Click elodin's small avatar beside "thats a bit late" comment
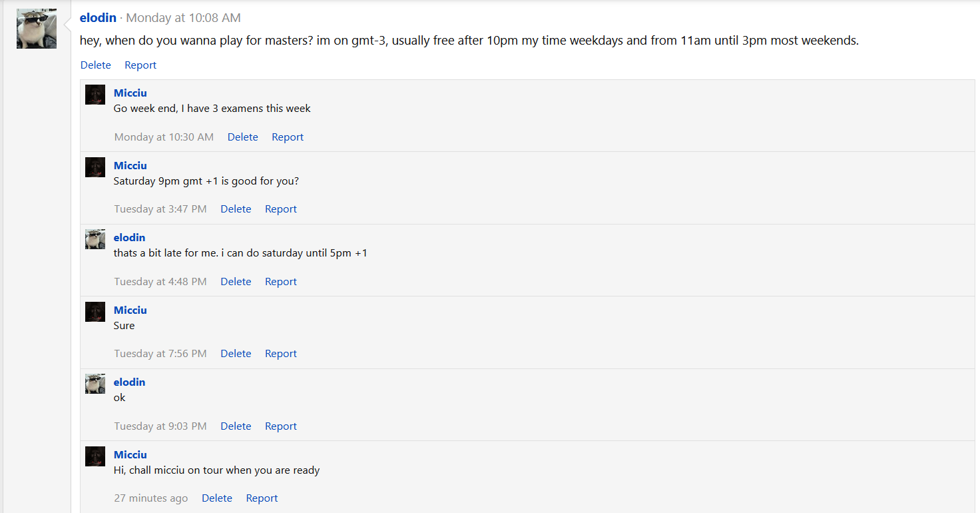Viewport: 980px width, 513px height. click(95, 239)
